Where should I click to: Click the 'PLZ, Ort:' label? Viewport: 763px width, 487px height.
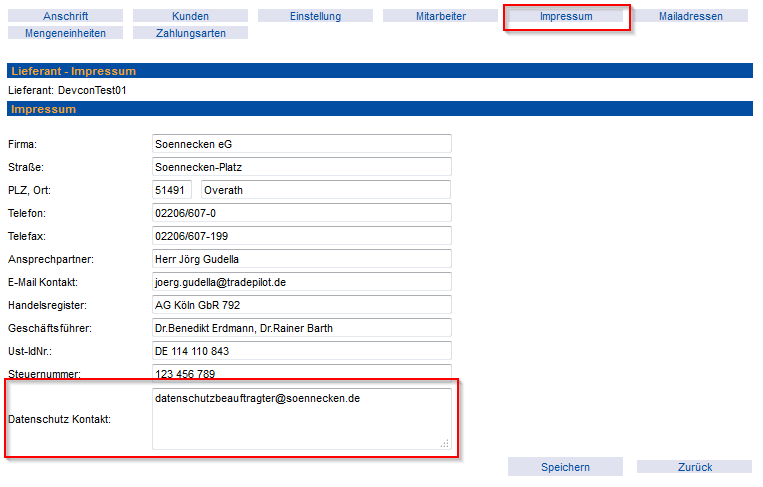[x=29, y=190]
